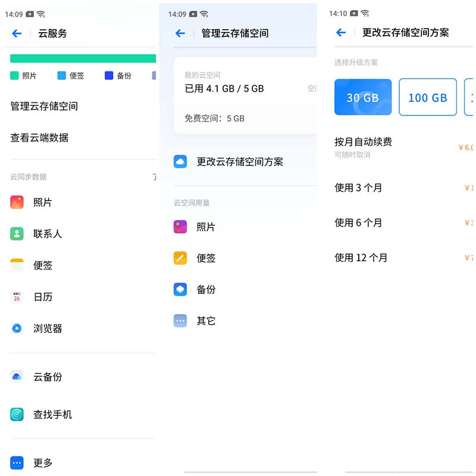The width and height of the screenshot is (476, 476).
Task: Tap the green cloud storage usage bar
Action: click(x=83, y=58)
